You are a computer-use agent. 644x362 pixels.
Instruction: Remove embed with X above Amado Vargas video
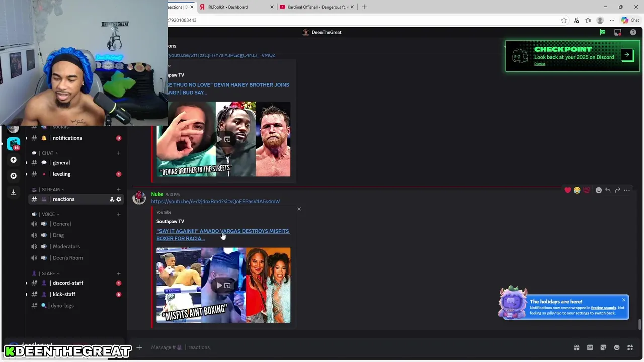(299, 209)
